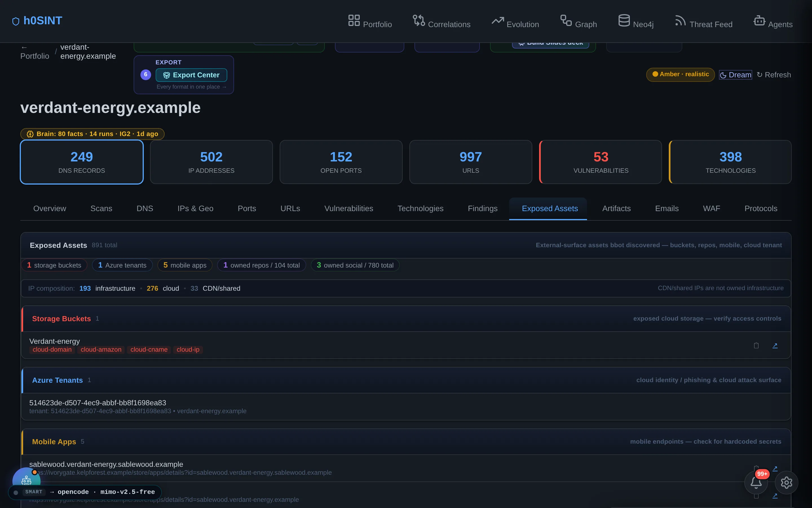The image size is (812, 508).
Task: Click the back arrow to Portfolio
Action: pos(24,47)
